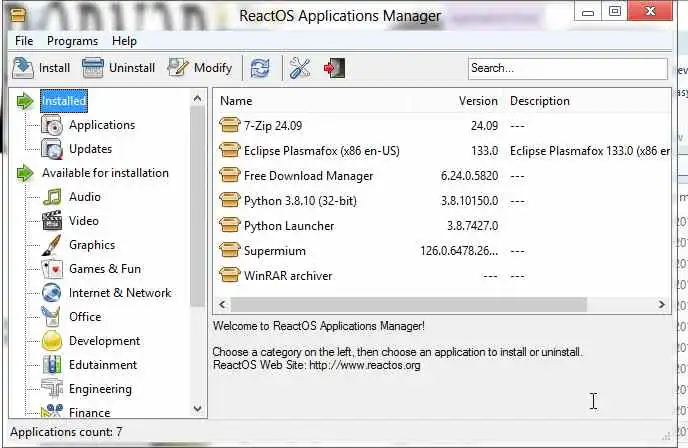The image size is (688, 448).
Task: Click green arrow beside Available for installation
Action: [25, 173]
